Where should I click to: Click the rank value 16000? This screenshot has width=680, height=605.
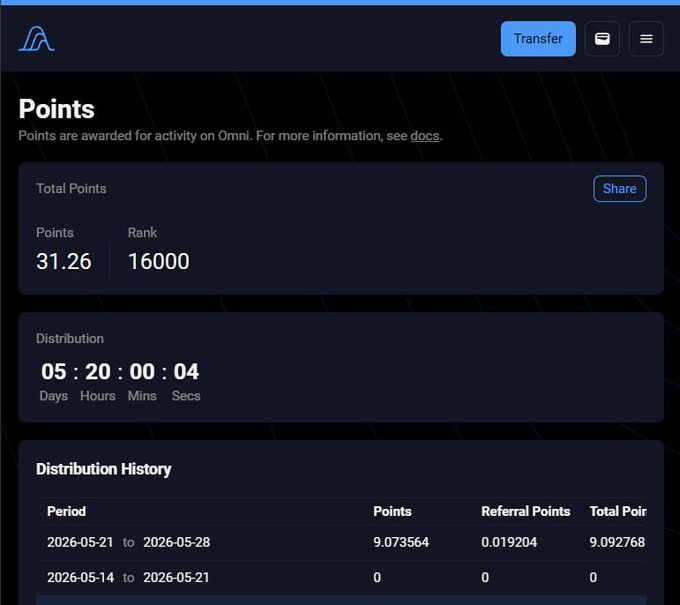[159, 261]
